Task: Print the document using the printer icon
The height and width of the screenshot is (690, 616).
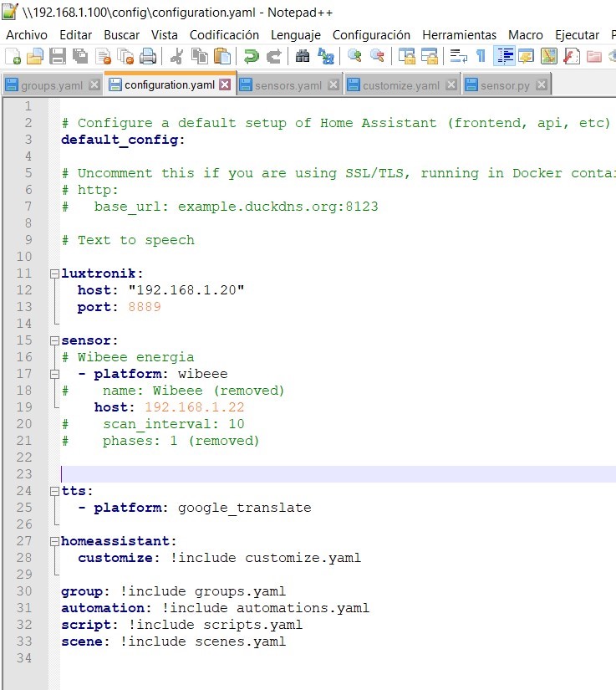Action: [x=148, y=56]
